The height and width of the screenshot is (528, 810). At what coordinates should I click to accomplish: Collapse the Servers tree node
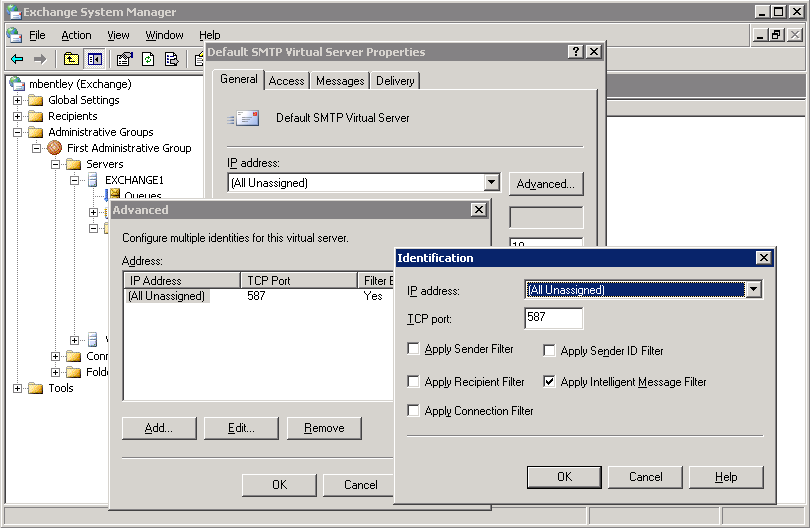tap(56, 164)
